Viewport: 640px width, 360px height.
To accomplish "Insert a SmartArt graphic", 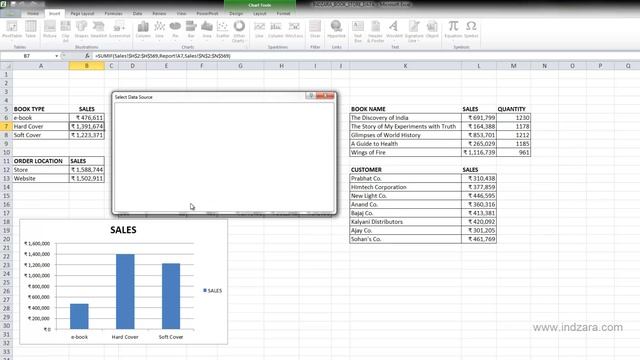I will 98,29.
